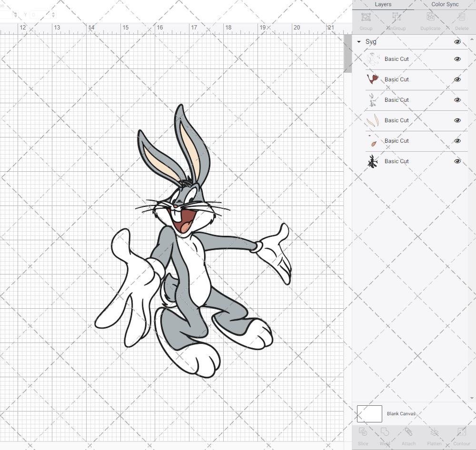This screenshot has height=450, width=476.
Task: Select the pink tongue layer thumbnail
Action: 373,141
